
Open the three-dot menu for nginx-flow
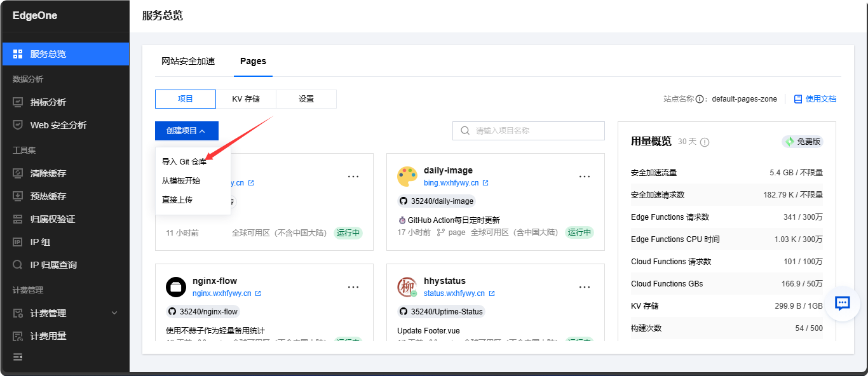click(353, 287)
